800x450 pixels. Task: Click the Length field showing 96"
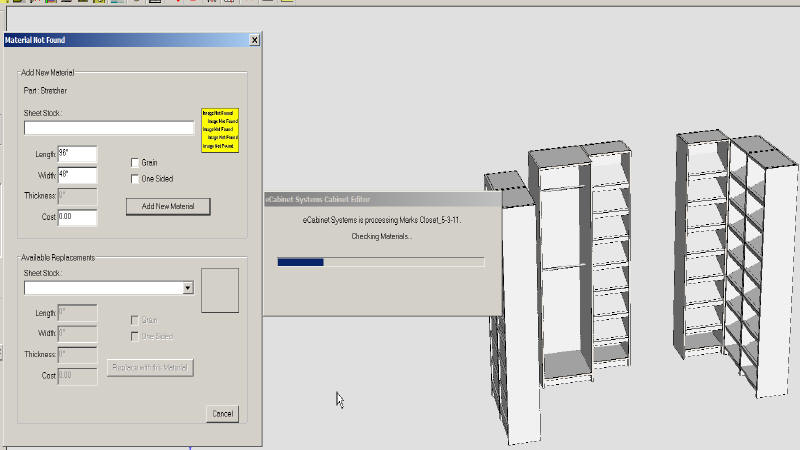click(77, 154)
